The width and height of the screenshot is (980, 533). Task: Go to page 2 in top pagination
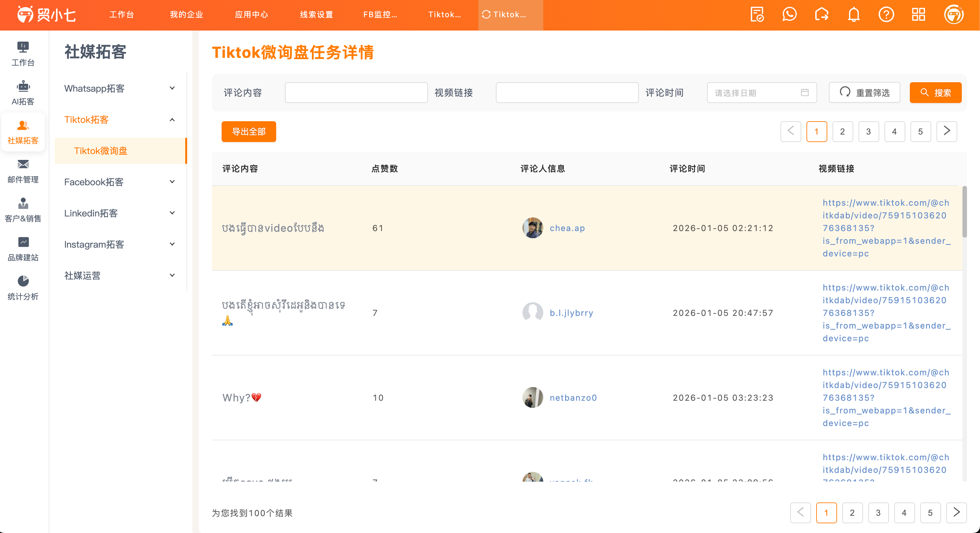coord(843,132)
